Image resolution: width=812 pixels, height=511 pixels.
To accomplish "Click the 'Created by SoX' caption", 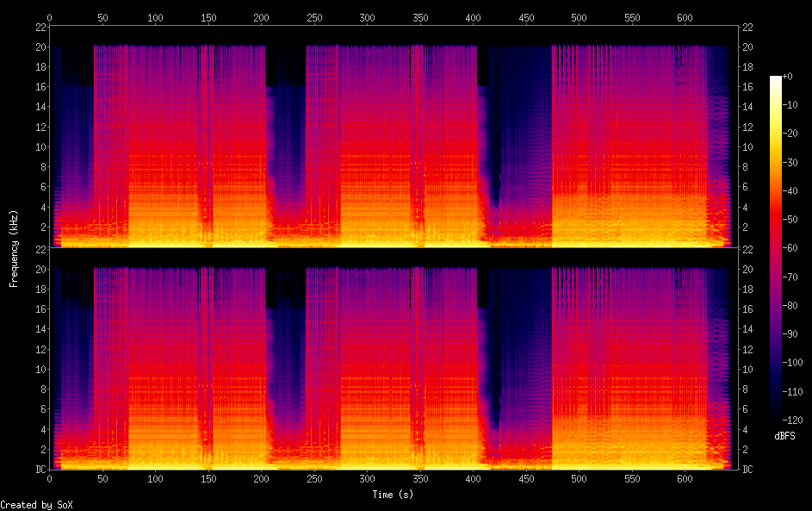I will click(36, 505).
